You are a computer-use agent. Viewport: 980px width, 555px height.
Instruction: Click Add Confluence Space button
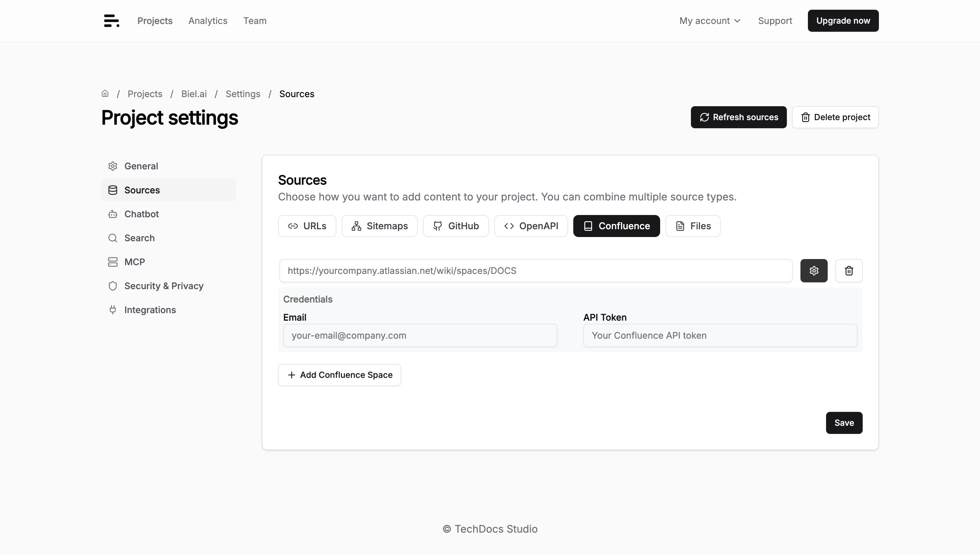click(x=339, y=375)
